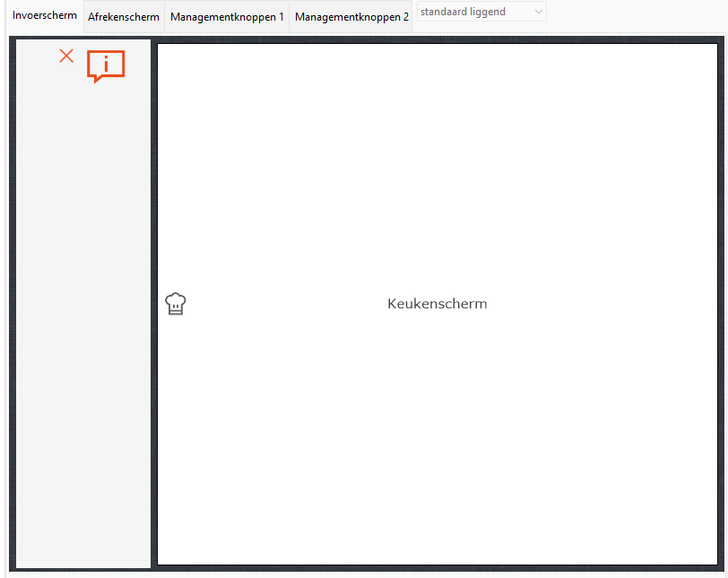
Task: Click the chef hat icon
Action: (x=175, y=304)
